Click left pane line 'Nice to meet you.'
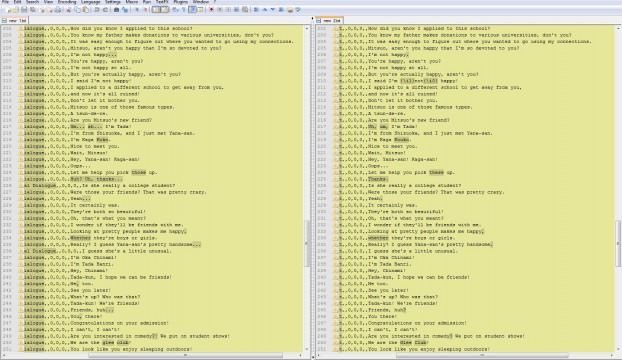 94,146
